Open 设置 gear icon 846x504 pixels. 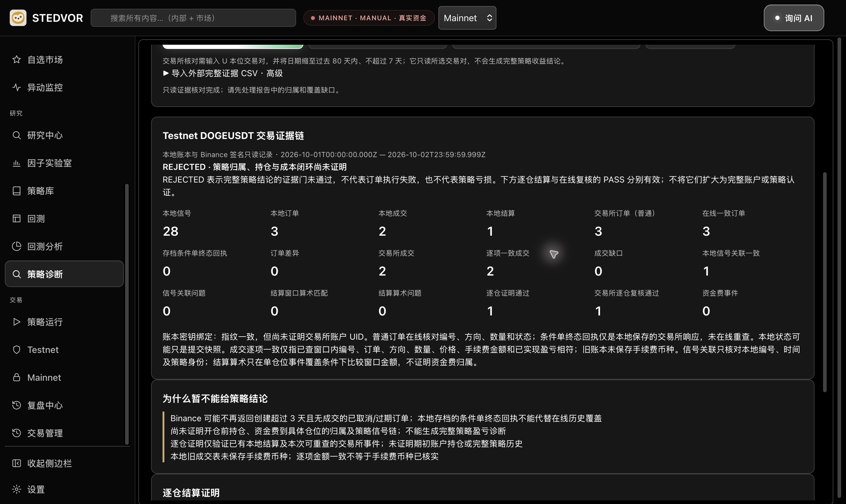16,489
